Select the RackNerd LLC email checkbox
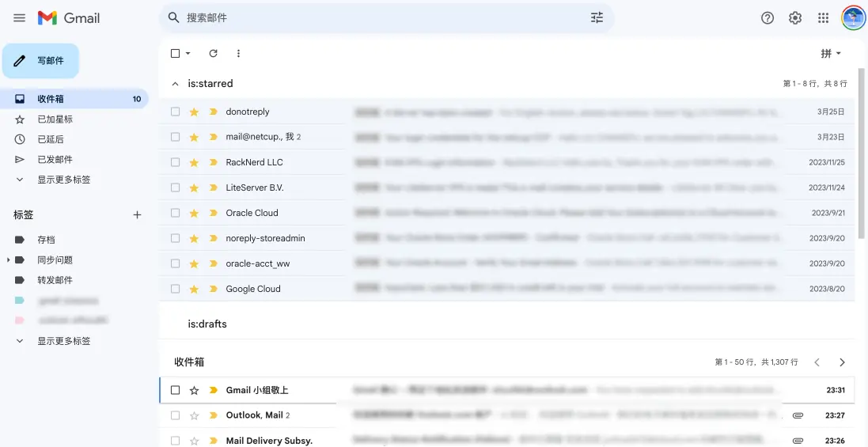 (176, 162)
